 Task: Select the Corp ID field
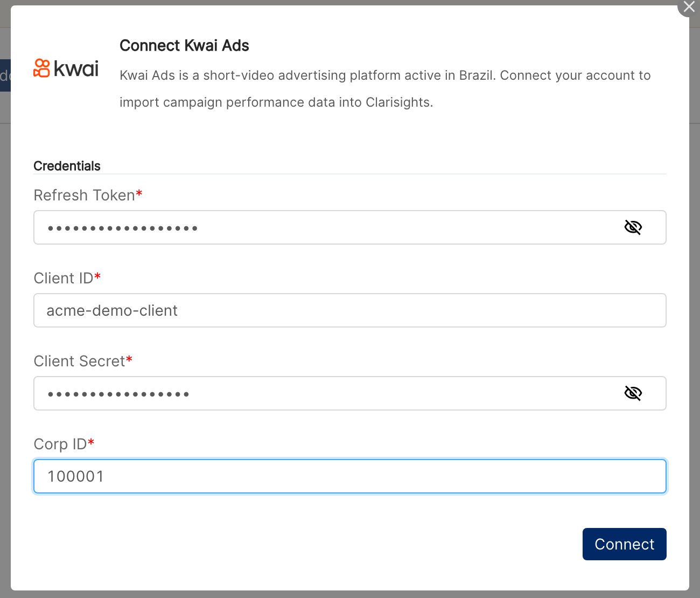click(350, 476)
